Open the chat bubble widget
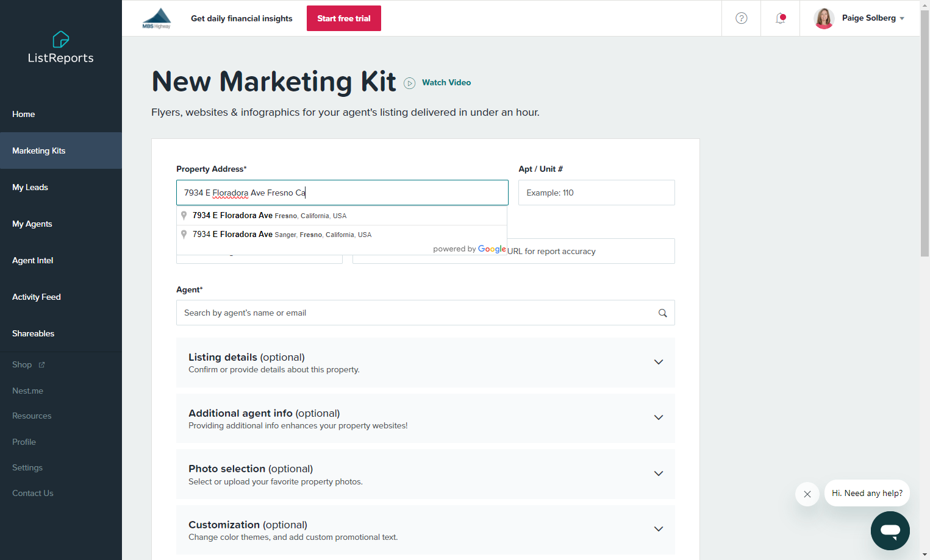 pyautogui.click(x=890, y=531)
